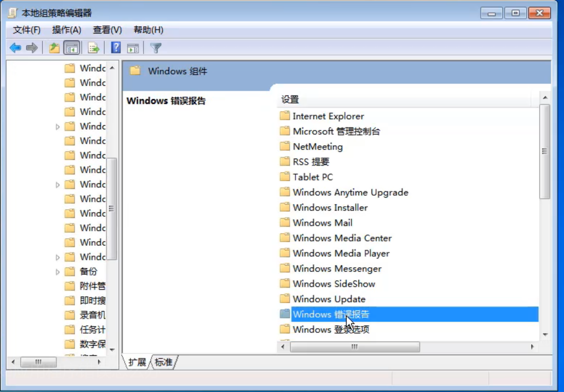This screenshot has width=564, height=392.
Task: Click the up one level folder icon
Action: [54, 47]
